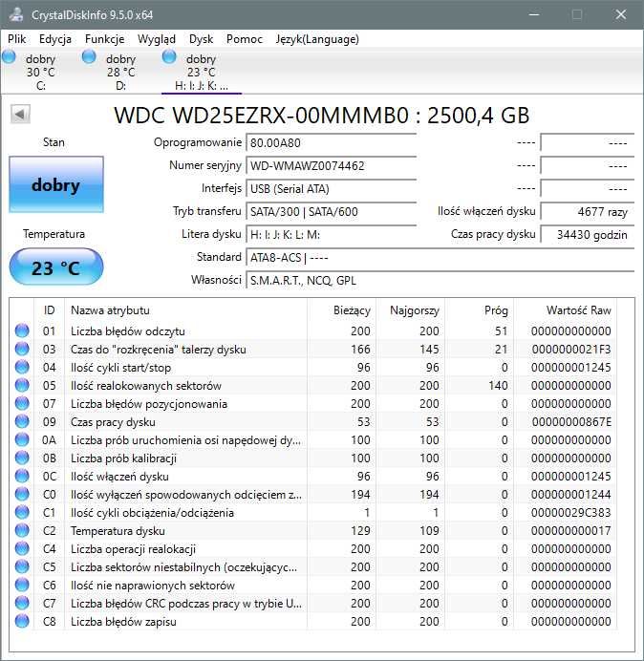Image resolution: width=644 pixels, height=661 pixels.
Task: Click status orb for attribute 04 start/stop cycles
Action: (22, 367)
